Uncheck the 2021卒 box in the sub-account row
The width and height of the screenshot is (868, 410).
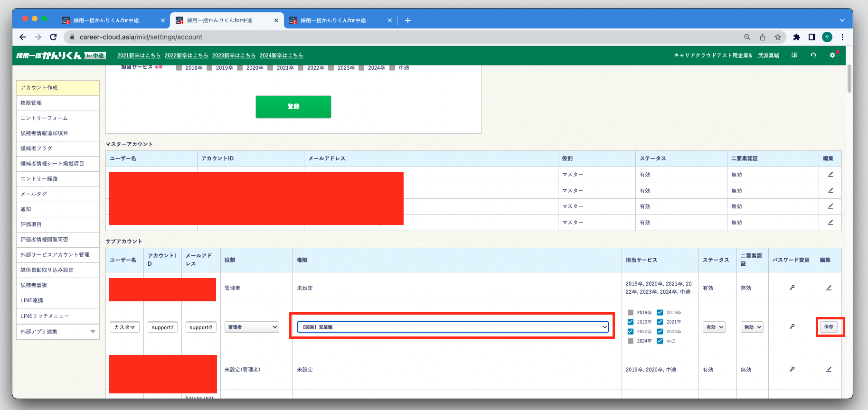point(660,322)
